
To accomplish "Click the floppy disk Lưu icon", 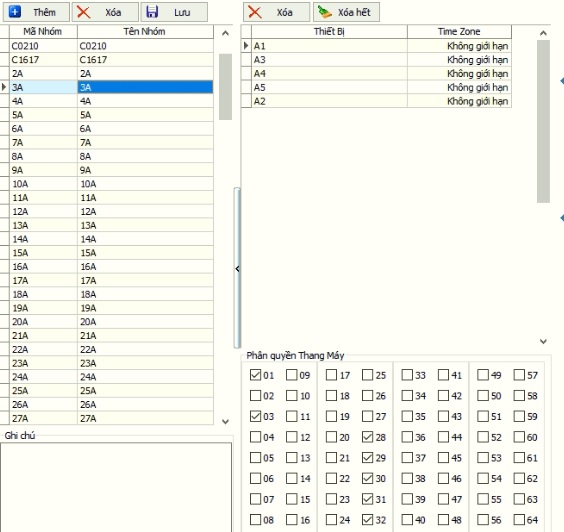I will tap(152, 12).
